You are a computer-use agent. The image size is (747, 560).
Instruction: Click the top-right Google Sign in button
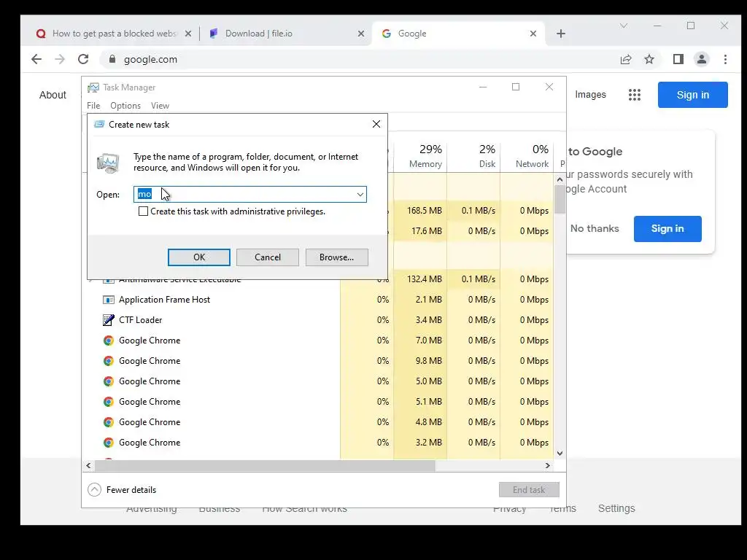coord(693,95)
